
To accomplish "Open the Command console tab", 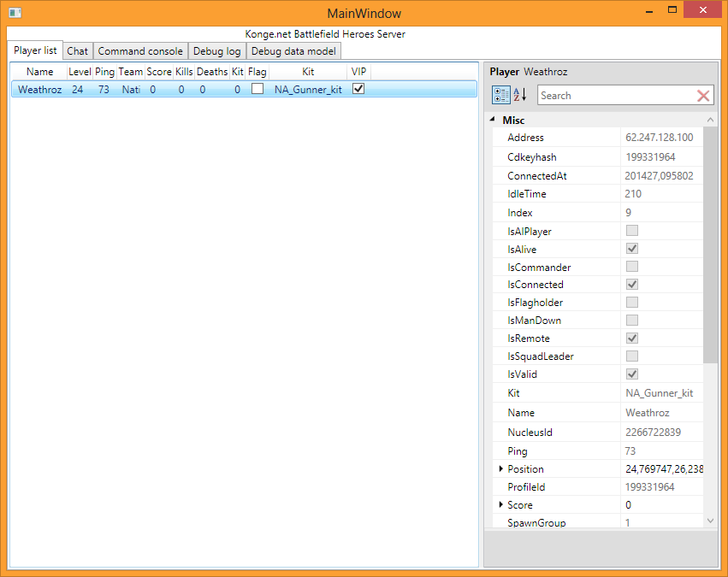I will tap(140, 51).
